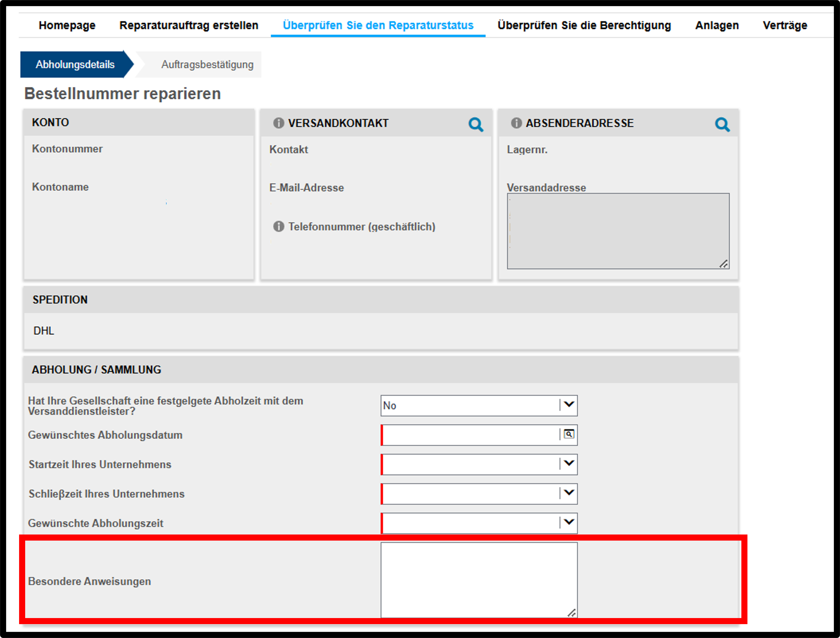Click the Versandadresse textarea resize handle

coord(724,264)
